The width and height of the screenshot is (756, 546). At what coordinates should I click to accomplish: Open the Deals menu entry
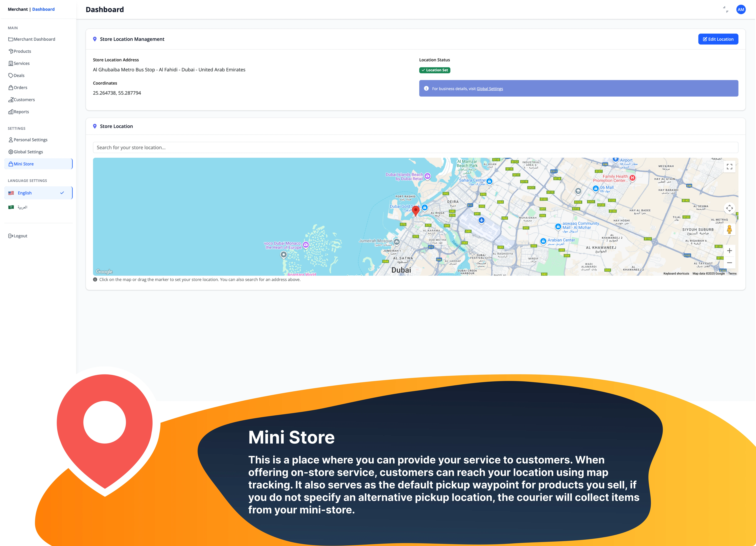click(x=11, y=75)
